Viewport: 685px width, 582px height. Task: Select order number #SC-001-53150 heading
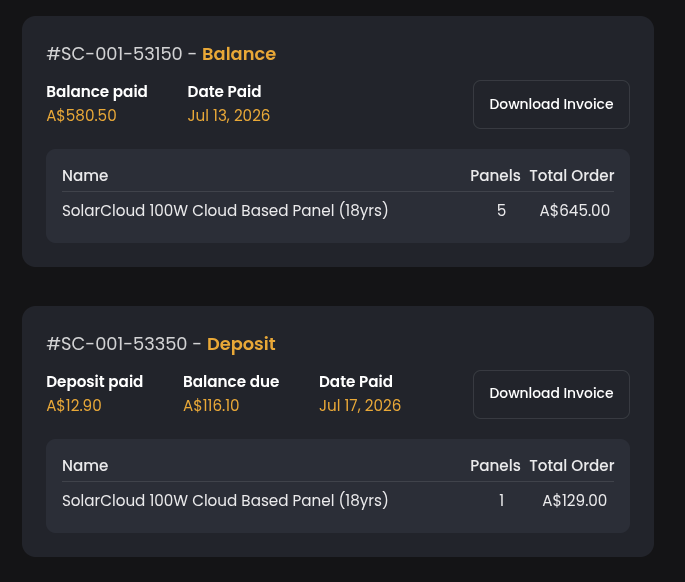(114, 54)
